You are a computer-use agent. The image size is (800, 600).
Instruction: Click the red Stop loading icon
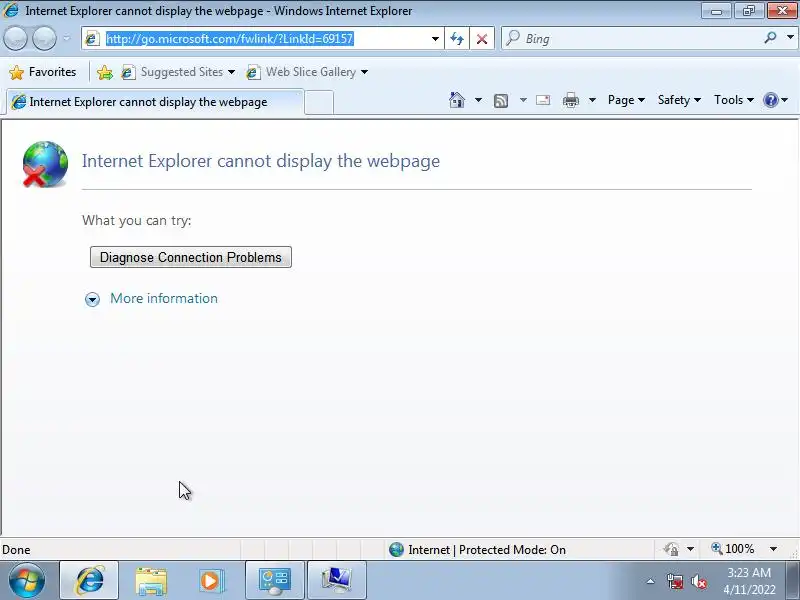[482, 39]
